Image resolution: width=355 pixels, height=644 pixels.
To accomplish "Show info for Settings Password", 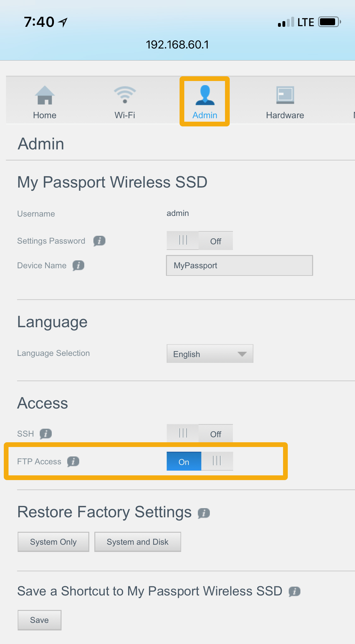I will 99,241.
